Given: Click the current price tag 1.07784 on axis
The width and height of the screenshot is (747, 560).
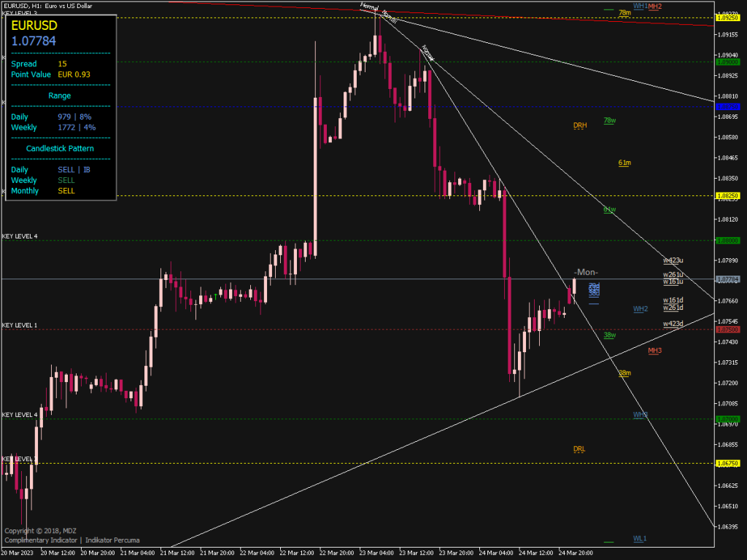Looking at the screenshot, I should click(x=728, y=279).
